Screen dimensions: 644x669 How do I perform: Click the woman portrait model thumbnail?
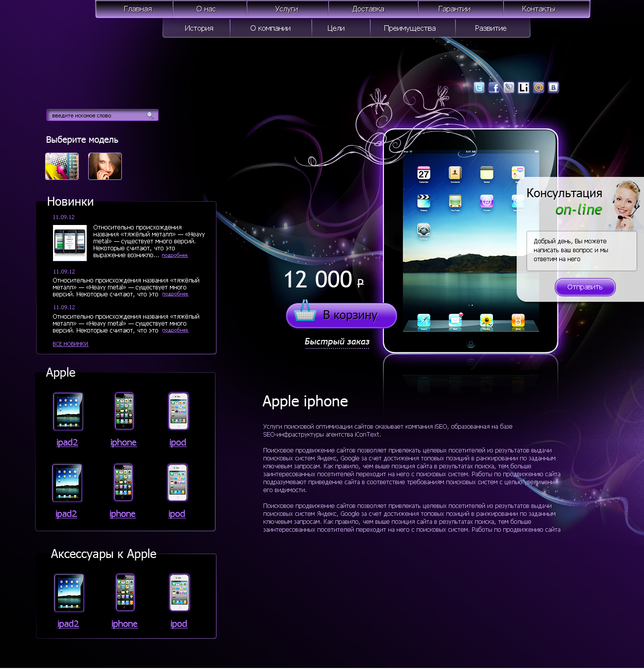(105, 166)
